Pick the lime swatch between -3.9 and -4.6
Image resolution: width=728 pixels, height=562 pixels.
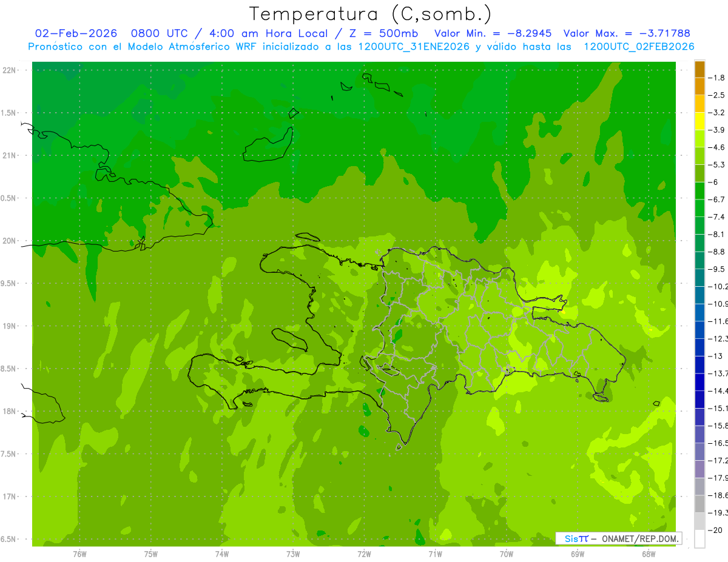[699, 139]
